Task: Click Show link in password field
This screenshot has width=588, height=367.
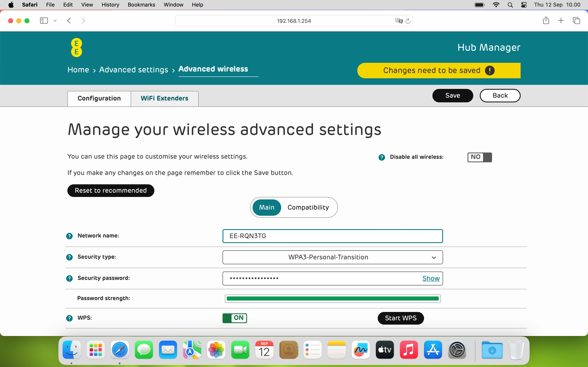Action: click(x=431, y=278)
